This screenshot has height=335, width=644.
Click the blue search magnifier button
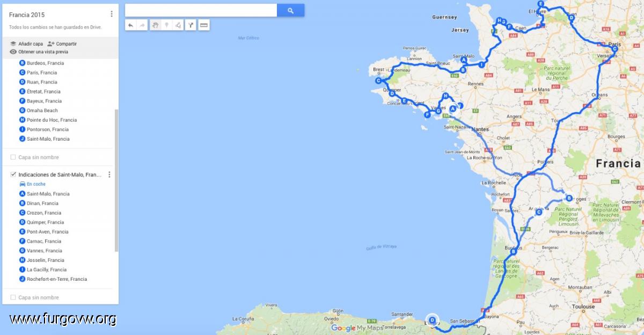(x=290, y=10)
